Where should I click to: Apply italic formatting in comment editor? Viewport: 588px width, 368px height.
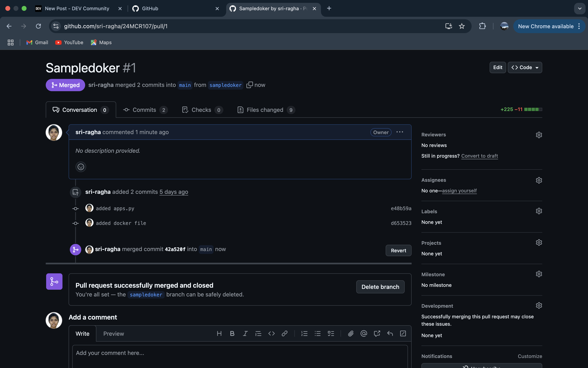pyautogui.click(x=245, y=333)
